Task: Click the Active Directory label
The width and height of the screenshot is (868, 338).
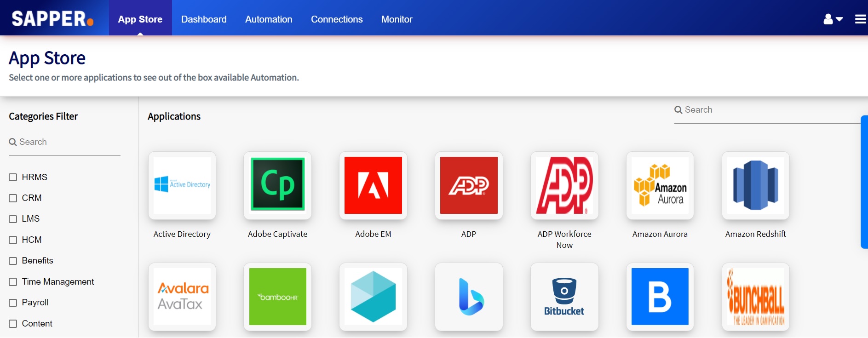Action: pyautogui.click(x=182, y=234)
